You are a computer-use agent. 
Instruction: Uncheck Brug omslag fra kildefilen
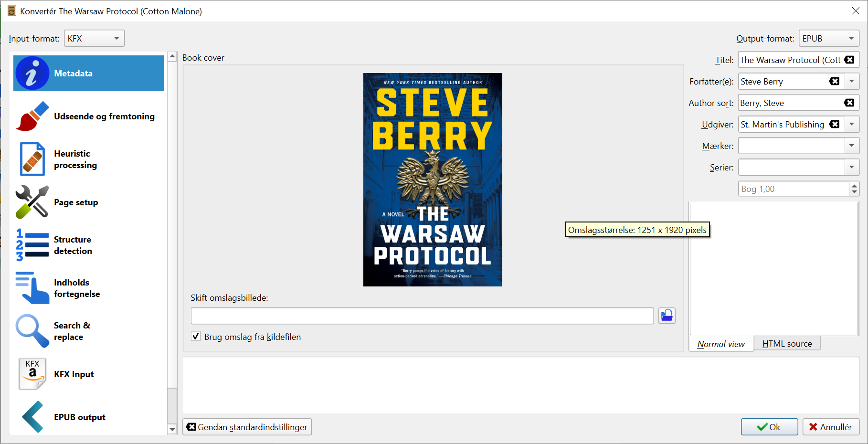click(196, 336)
